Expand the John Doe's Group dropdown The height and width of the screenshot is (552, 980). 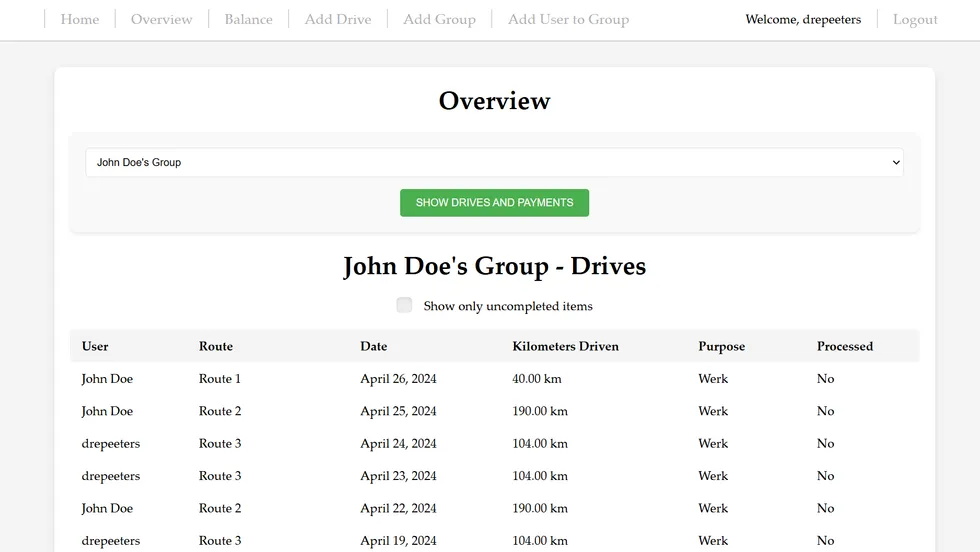pyautogui.click(x=494, y=163)
